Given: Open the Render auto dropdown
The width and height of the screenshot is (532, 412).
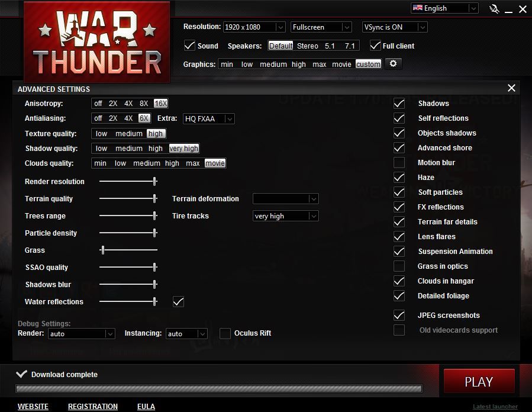Looking at the screenshot, I should tap(82, 334).
